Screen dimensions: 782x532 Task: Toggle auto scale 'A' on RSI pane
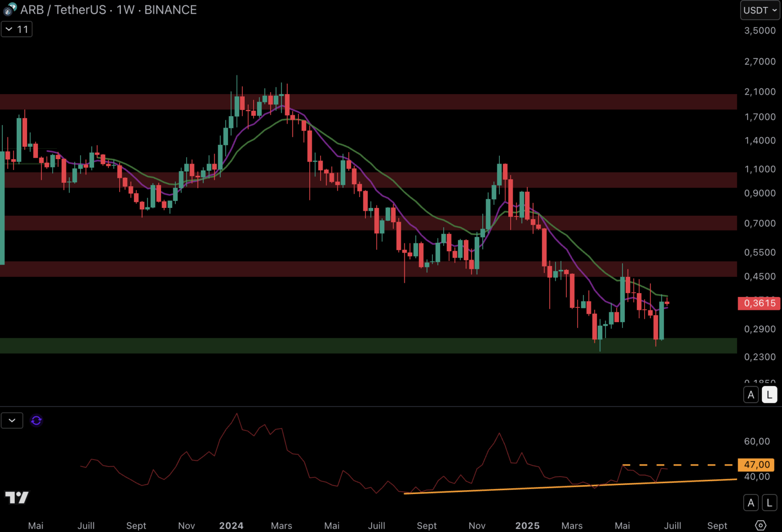coord(750,502)
